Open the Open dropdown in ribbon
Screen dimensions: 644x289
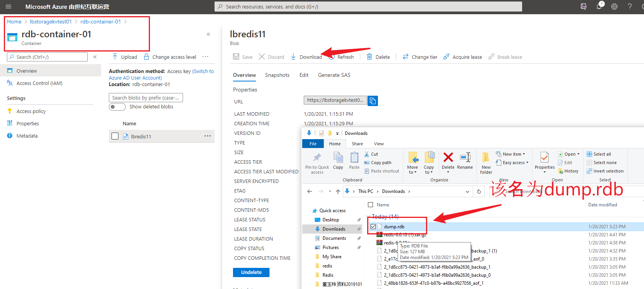[x=569, y=154]
